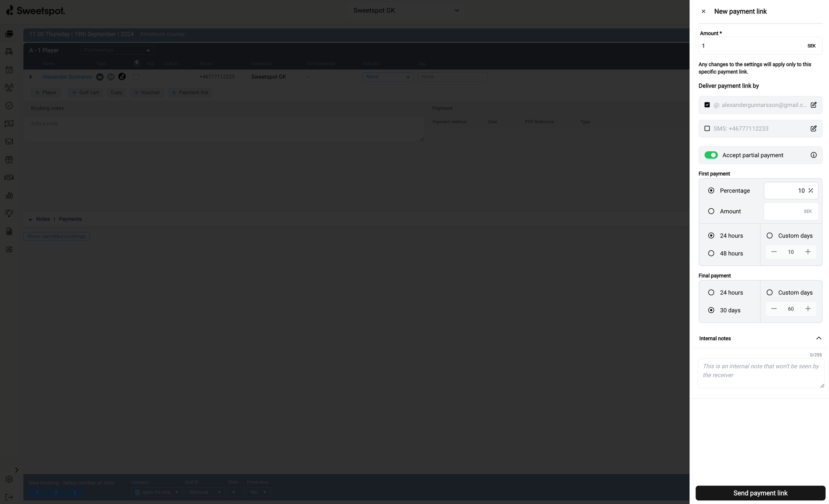Switch to the Payments tab
This screenshot has height=504, width=829.
click(x=70, y=219)
